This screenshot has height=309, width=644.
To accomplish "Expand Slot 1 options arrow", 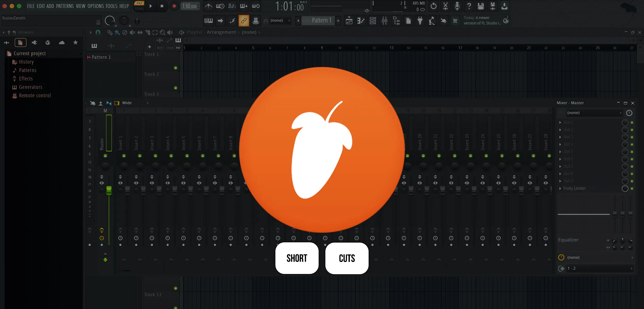I will [560, 123].
